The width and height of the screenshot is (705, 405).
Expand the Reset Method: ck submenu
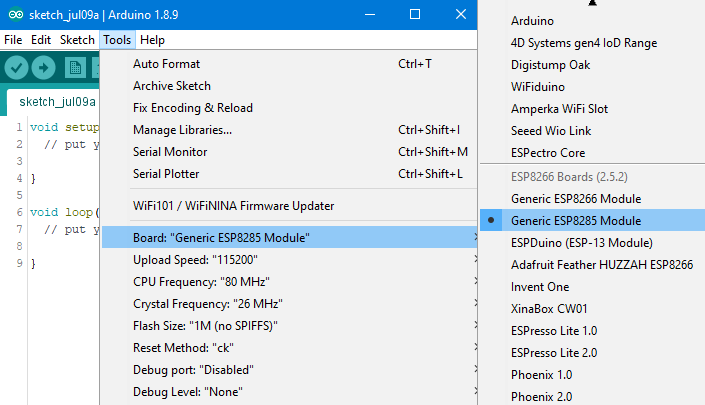[289, 348]
